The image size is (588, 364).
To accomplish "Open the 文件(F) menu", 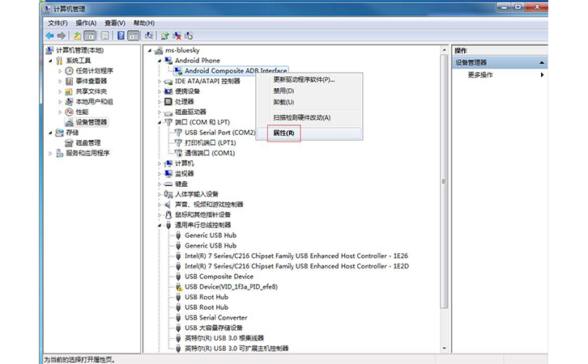I will tap(58, 23).
